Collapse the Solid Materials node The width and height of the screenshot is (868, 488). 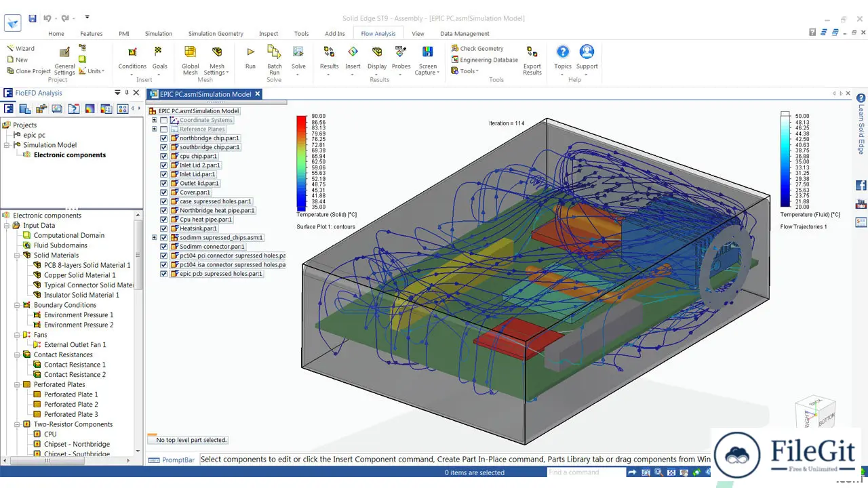tap(16, 256)
